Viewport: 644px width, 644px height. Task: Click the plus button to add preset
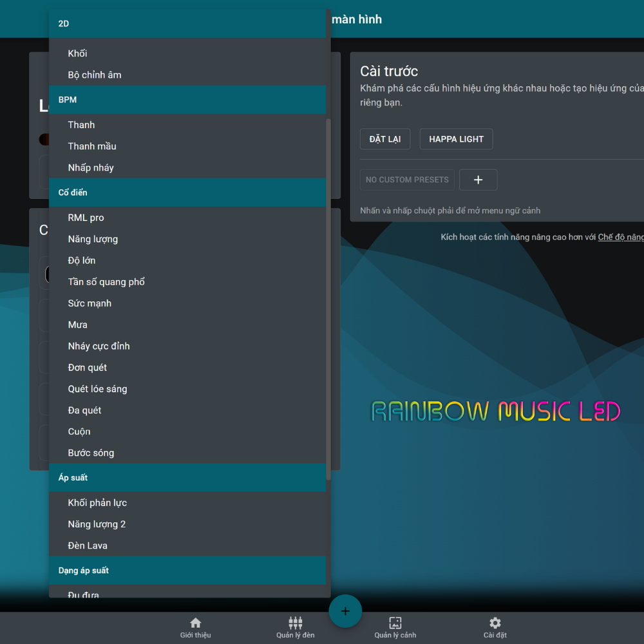[x=478, y=180]
